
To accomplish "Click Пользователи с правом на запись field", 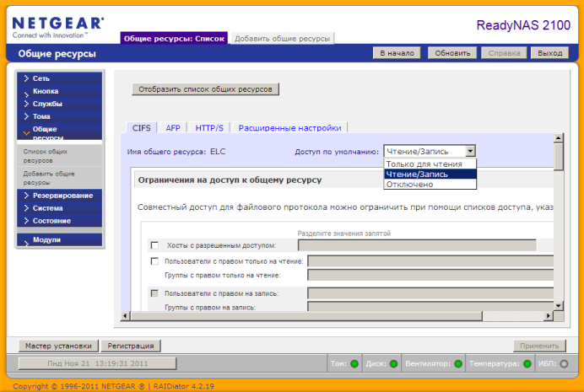I will tap(430, 293).
